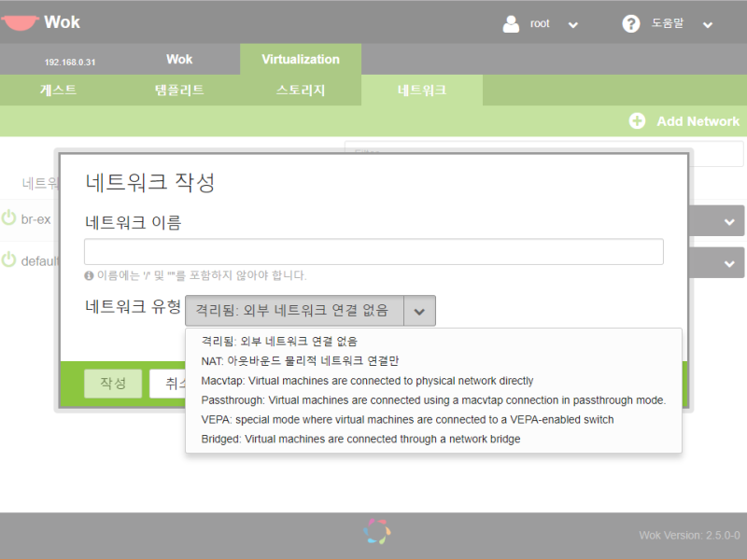Click the 네트워크 작성 dialog title
The image size is (747, 560).
(x=150, y=182)
